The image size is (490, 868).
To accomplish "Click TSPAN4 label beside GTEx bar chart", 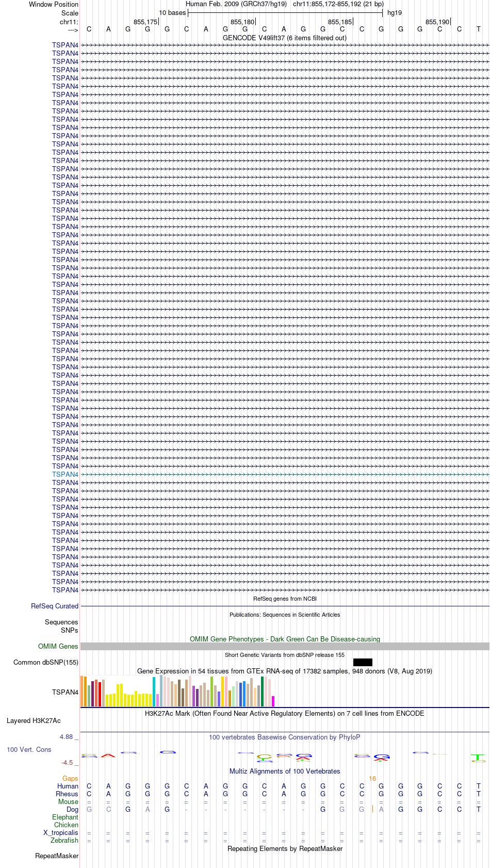I will tap(65, 692).
